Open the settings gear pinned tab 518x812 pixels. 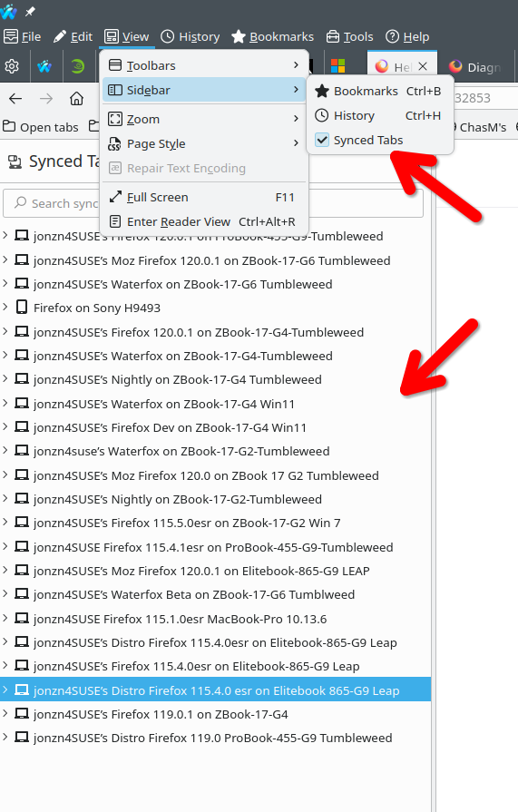[x=12, y=66]
